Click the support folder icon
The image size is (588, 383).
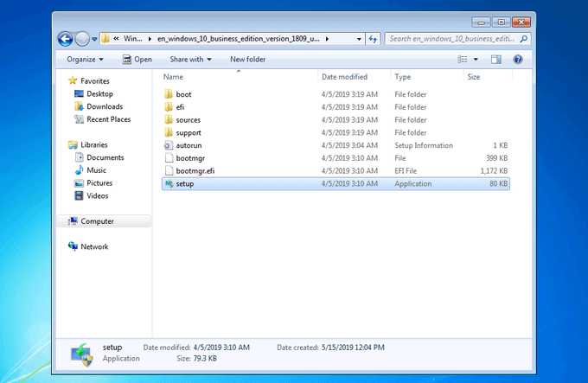(169, 132)
